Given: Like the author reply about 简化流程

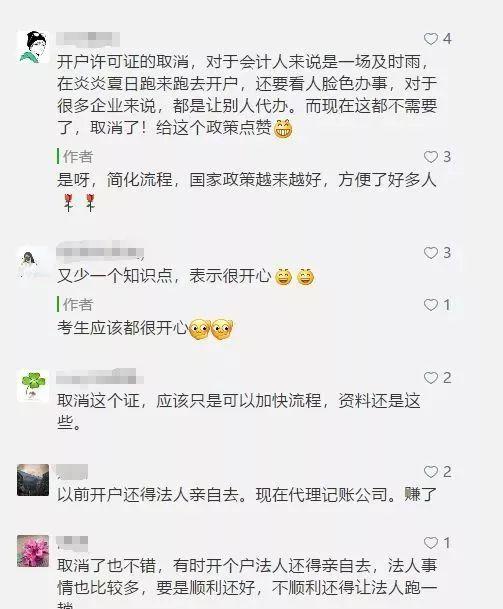Looking at the screenshot, I should click(x=431, y=157).
